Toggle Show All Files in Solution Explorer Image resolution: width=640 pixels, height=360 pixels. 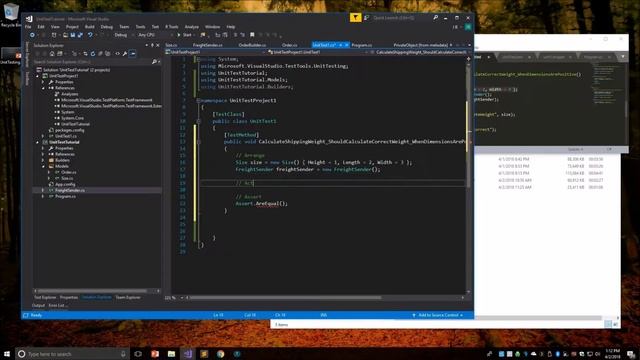(x=108, y=53)
